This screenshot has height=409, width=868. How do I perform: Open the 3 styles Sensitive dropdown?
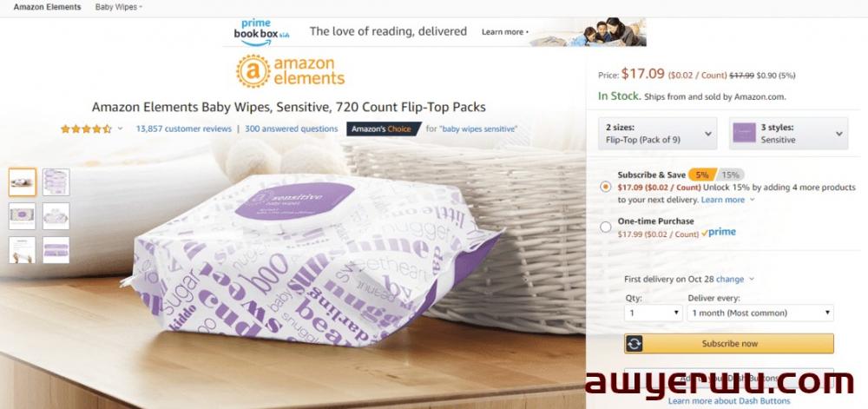click(788, 134)
